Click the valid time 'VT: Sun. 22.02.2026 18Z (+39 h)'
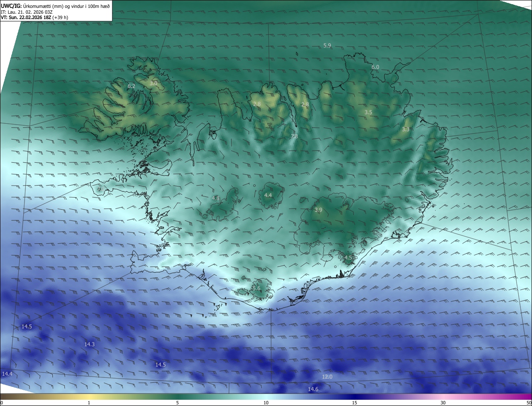Screen dimensions: 532x406 tap(34, 18)
